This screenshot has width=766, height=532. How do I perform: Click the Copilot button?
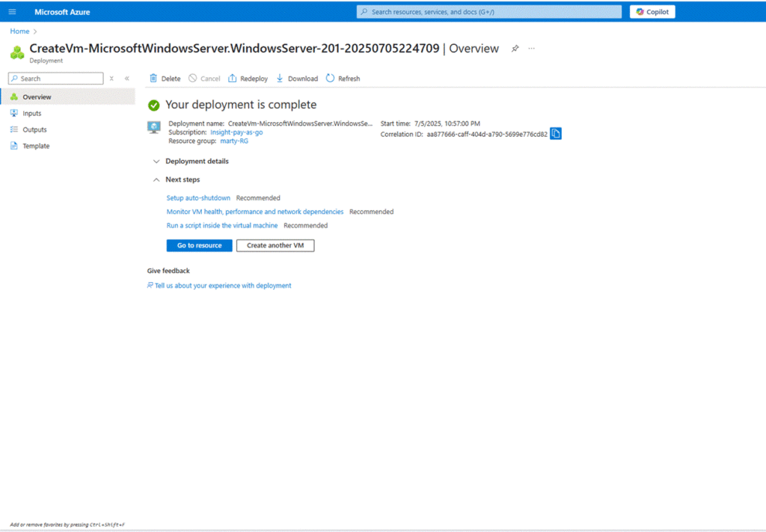[652, 12]
